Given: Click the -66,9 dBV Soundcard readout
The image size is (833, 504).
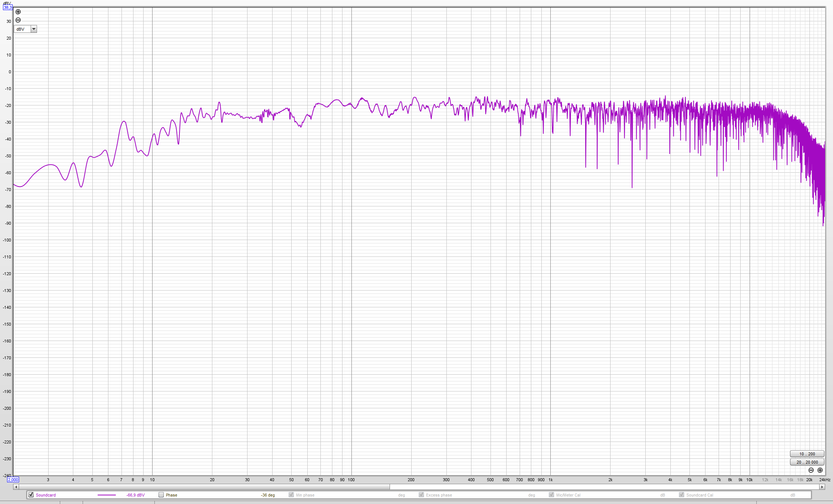Looking at the screenshot, I should tap(135, 495).
